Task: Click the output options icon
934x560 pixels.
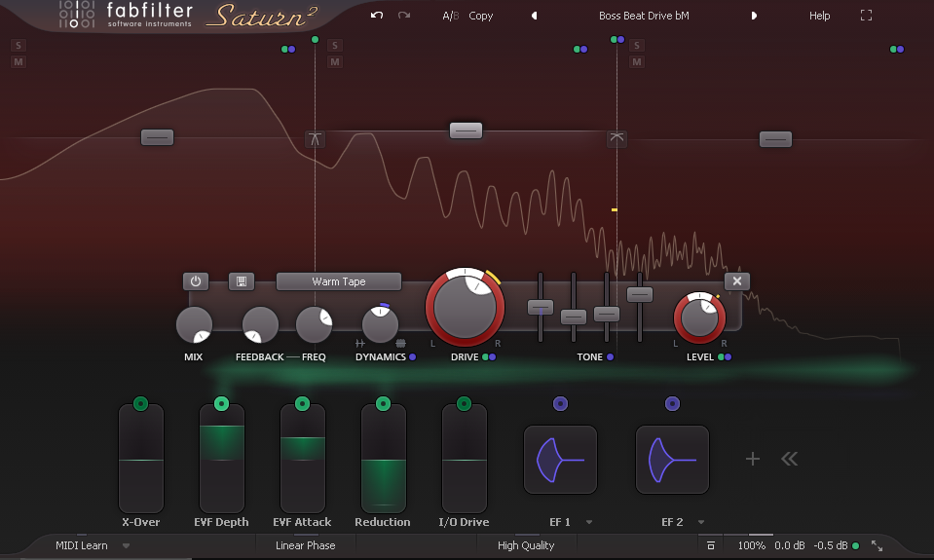Action: tap(711, 545)
